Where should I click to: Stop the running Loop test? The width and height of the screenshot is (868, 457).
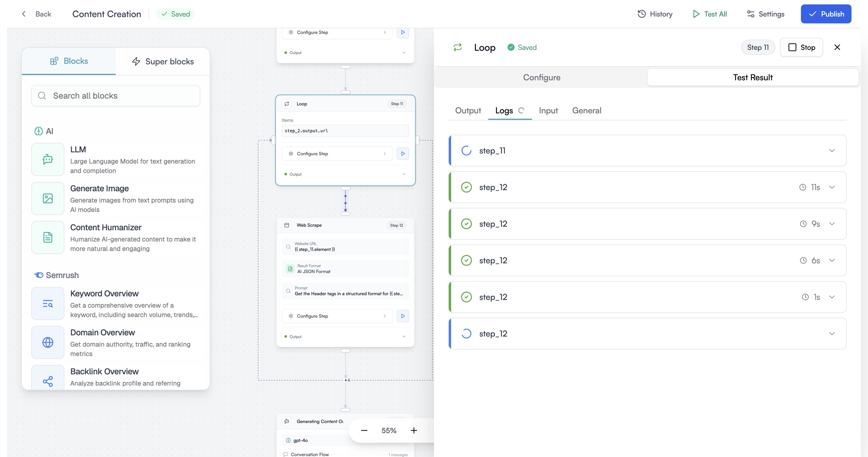(x=801, y=48)
